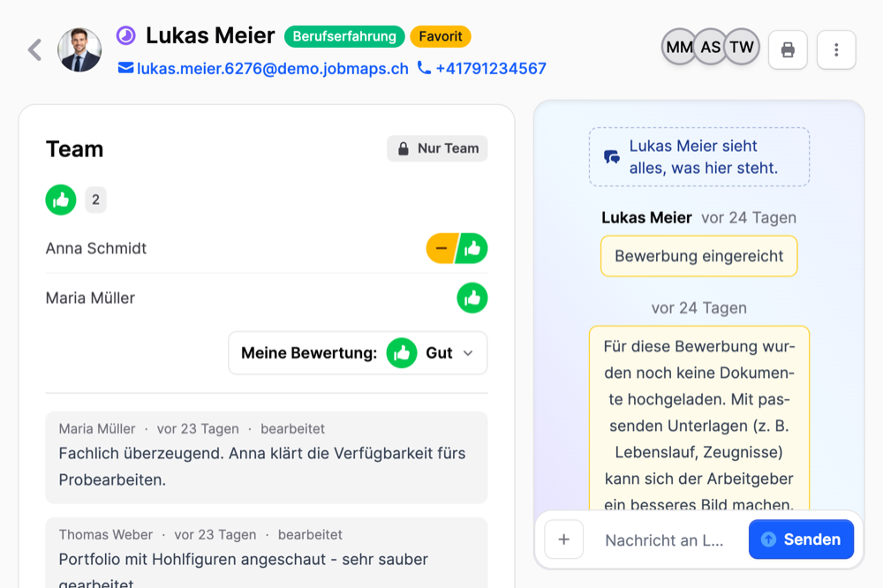The image size is (883, 588).
Task: Open Lukas Meier's profile photo
Action: tap(79, 49)
